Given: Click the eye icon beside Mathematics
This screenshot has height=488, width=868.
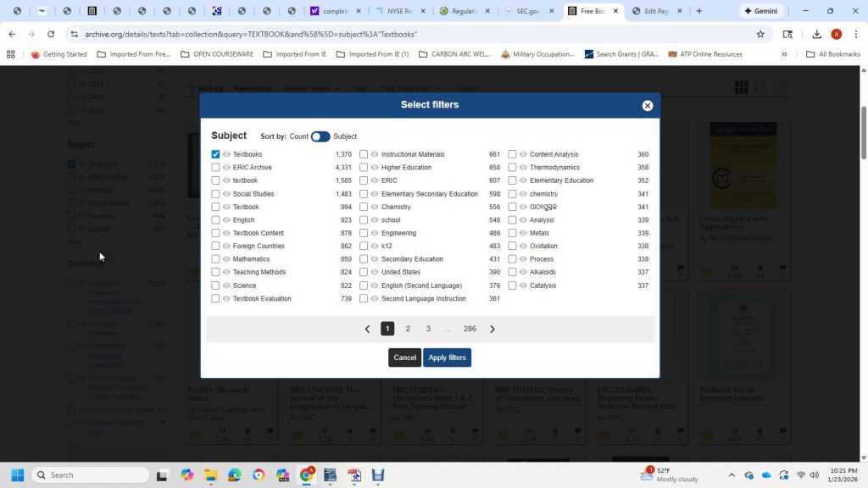Looking at the screenshot, I should 226,259.
